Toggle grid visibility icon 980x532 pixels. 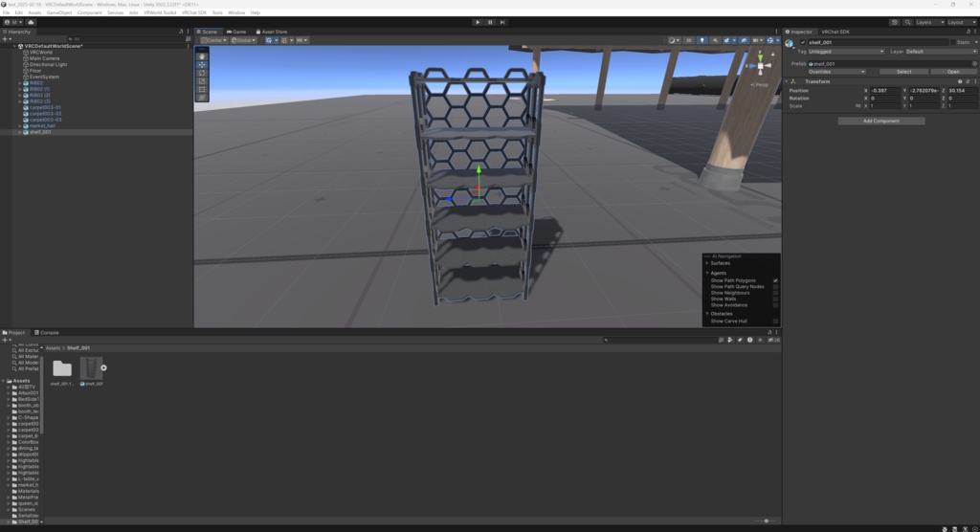[x=271, y=40]
